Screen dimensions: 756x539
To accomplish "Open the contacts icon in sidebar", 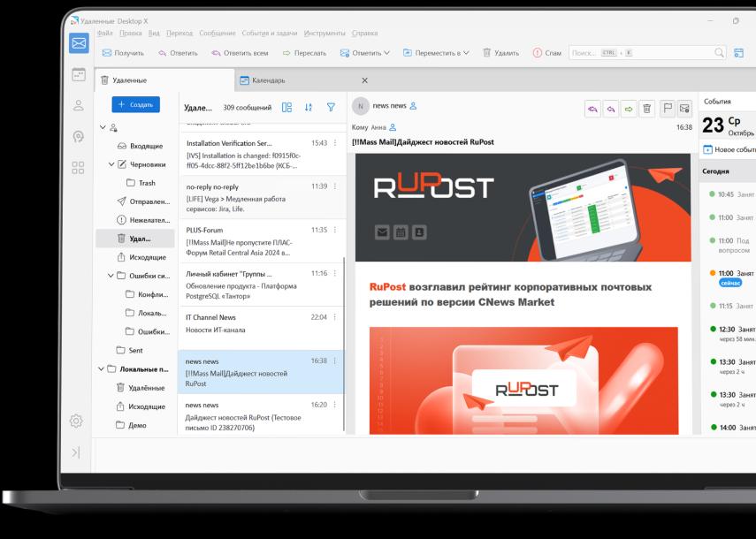I will (79, 105).
